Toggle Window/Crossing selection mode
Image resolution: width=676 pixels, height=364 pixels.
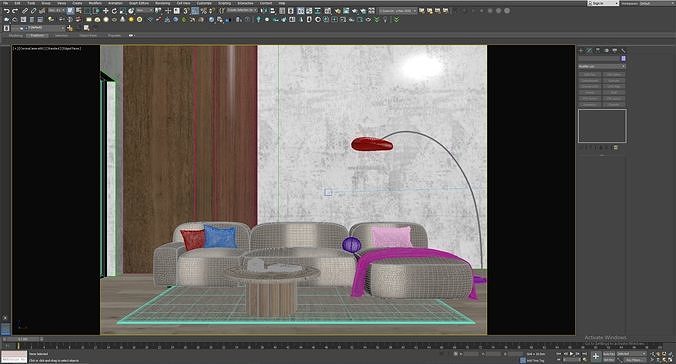pyautogui.click(x=96, y=11)
